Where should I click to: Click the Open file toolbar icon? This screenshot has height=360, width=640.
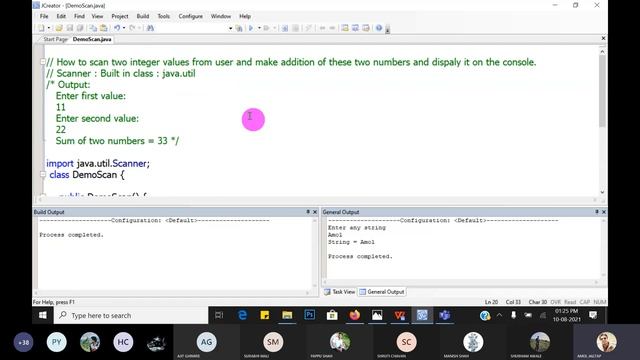(x=59, y=28)
